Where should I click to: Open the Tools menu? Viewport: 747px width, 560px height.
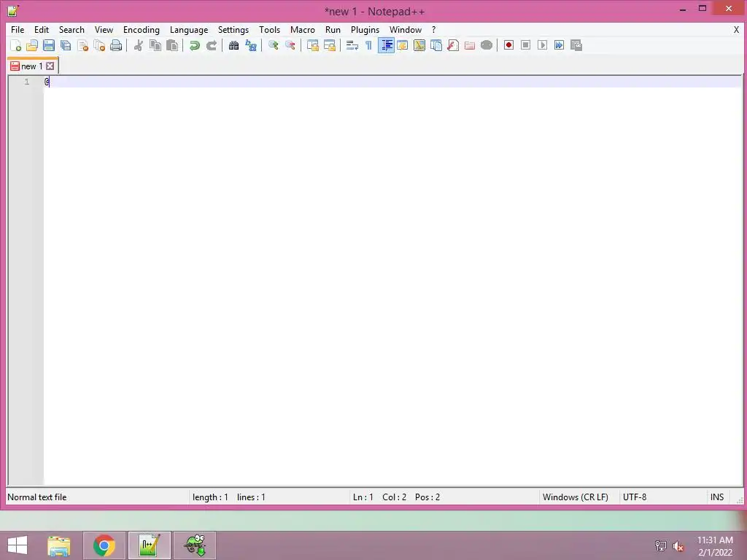(x=270, y=29)
